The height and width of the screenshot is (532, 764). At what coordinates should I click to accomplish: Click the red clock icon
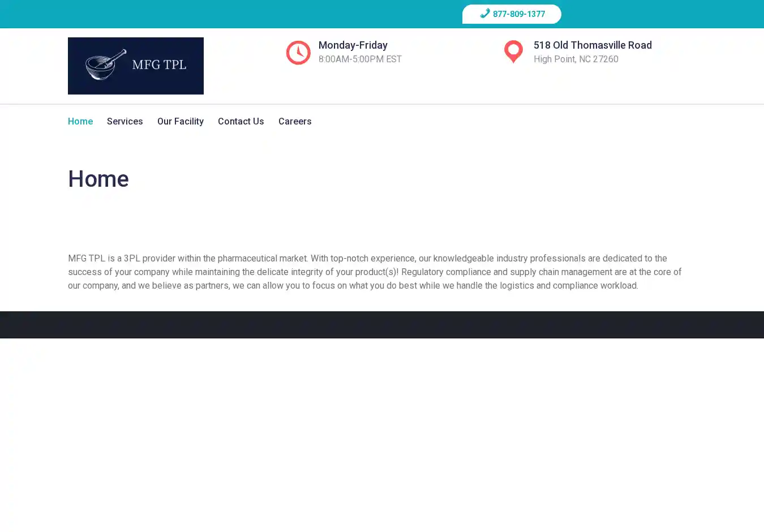point(298,53)
